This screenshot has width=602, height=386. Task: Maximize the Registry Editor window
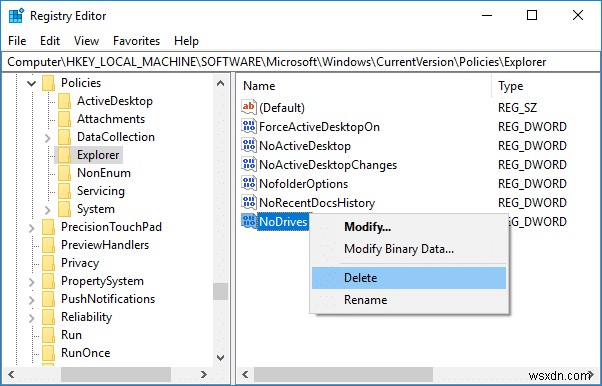click(x=532, y=15)
